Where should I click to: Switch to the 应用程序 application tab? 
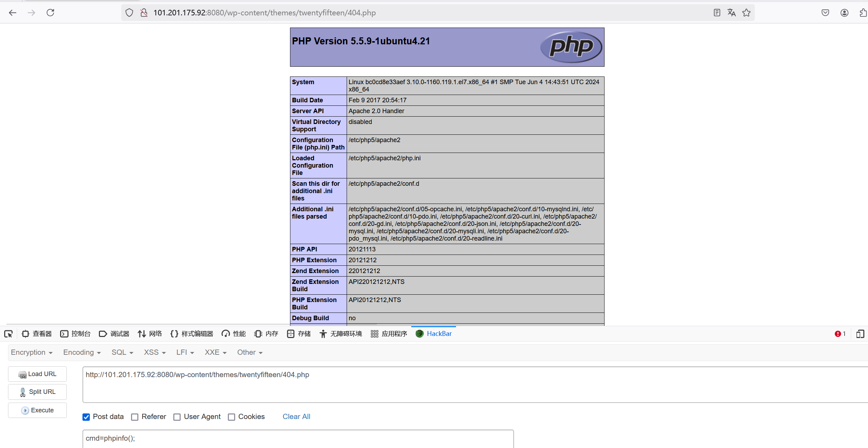[389, 334]
